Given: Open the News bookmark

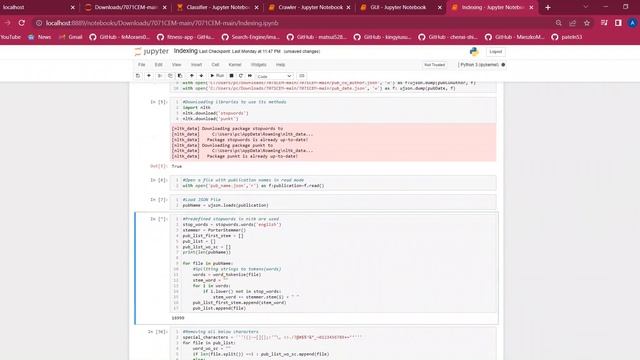Looking at the screenshot, I should click(x=40, y=37).
